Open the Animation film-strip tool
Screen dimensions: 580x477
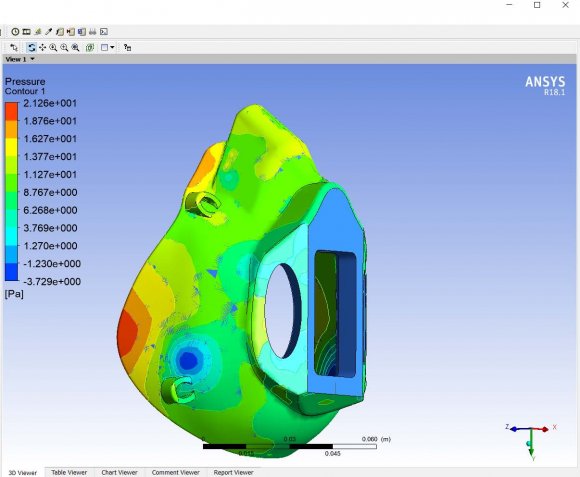click(26, 32)
